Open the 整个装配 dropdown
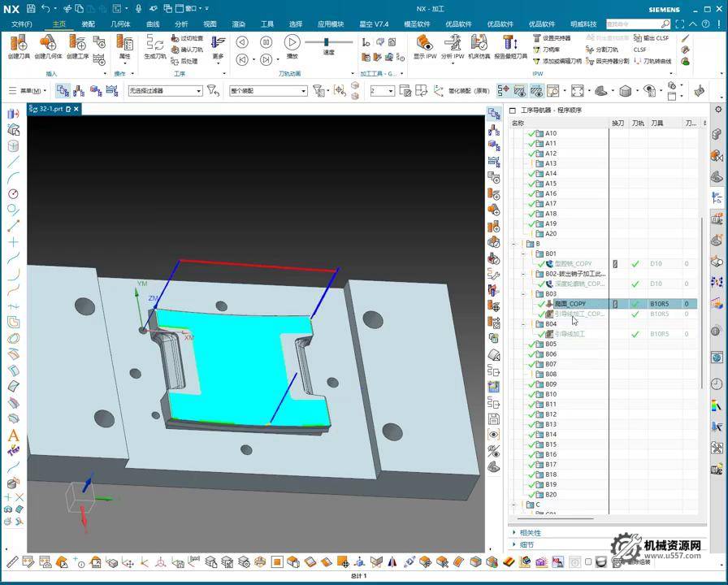728x585 pixels. point(268,91)
